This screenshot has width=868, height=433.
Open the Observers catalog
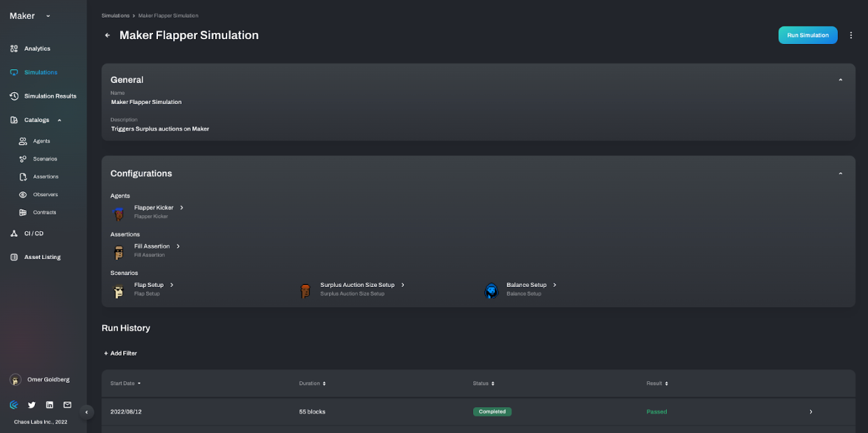(45, 195)
